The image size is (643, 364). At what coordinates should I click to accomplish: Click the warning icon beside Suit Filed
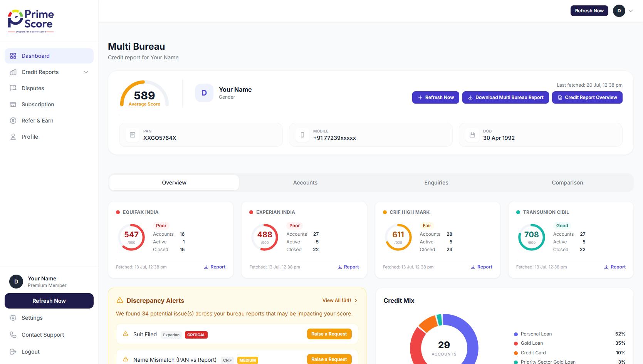point(126,334)
